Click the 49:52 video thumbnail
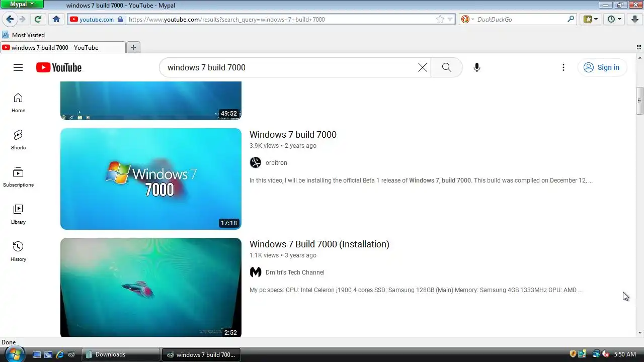The height and width of the screenshot is (362, 644). coord(151,101)
